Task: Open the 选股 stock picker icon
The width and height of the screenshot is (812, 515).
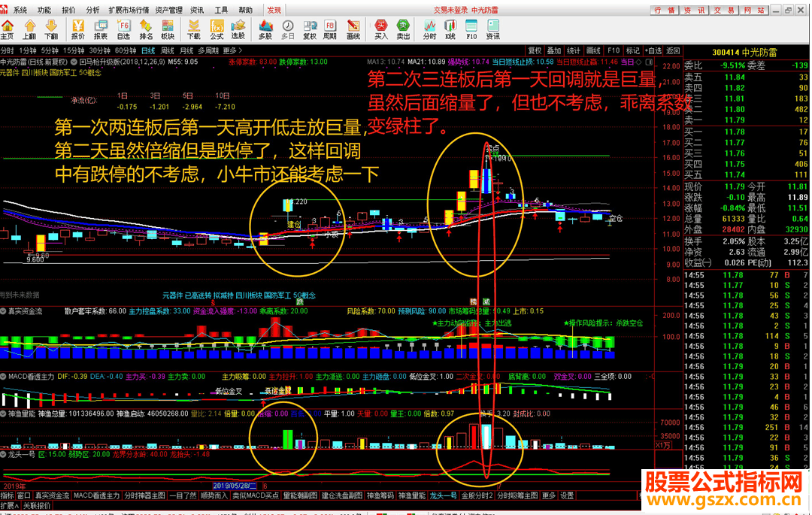Action: click(238, 29)
